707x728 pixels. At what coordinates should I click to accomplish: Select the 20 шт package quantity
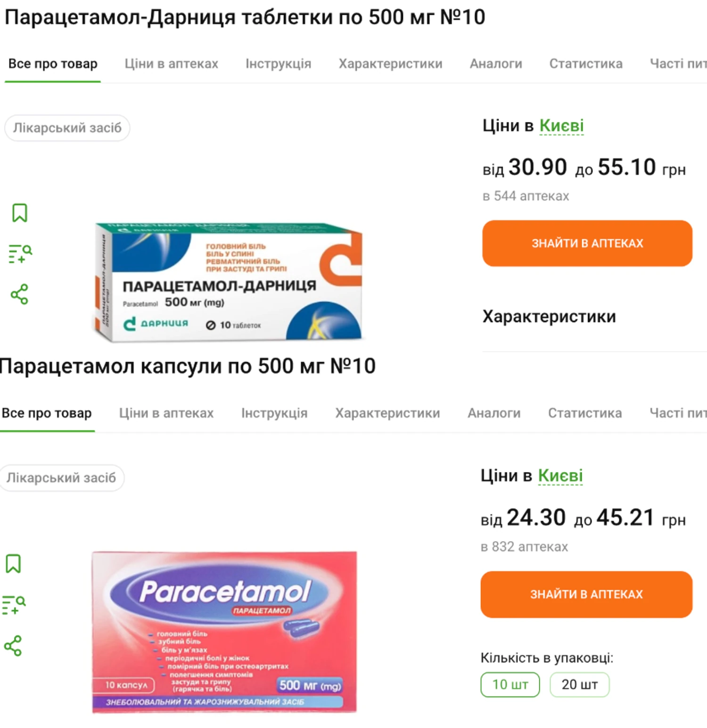[x=579, y=684]
